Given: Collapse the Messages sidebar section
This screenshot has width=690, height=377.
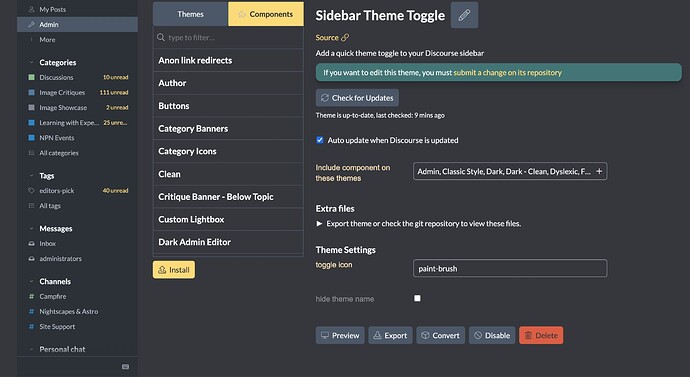Looking at the screenshot, I should tap(31, 228).
